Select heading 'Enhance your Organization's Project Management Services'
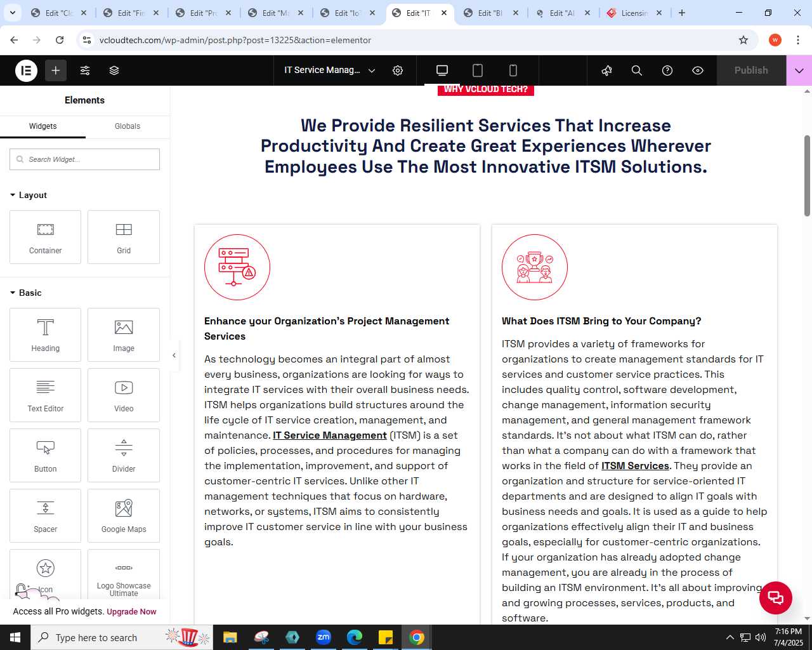 point(327,329)
